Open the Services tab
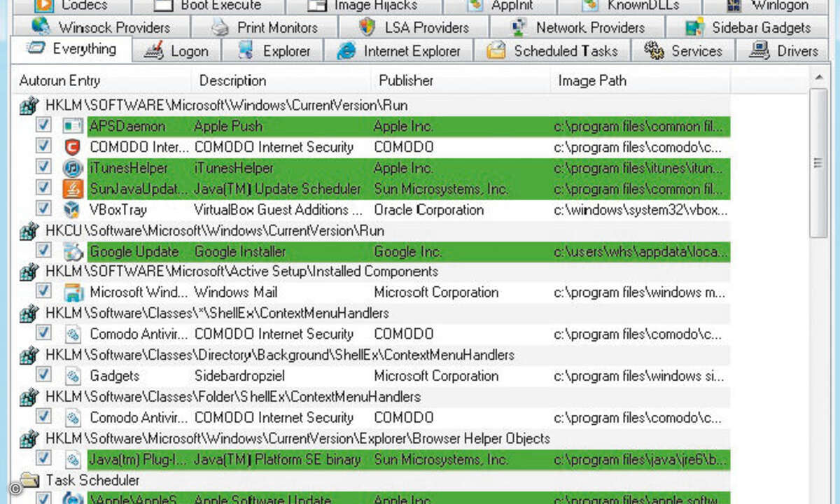Screen dimensions: 840x504 tap(683, 51)
